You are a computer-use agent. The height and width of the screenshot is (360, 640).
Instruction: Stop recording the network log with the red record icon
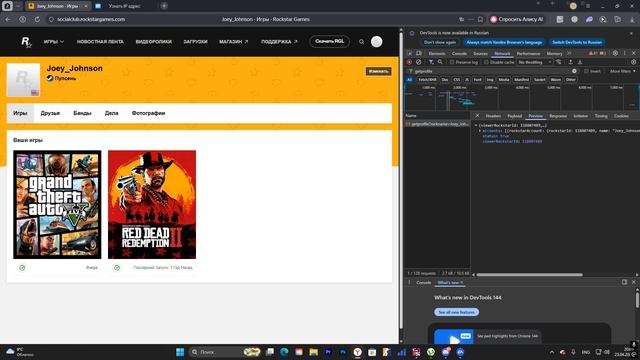(409, 62)
